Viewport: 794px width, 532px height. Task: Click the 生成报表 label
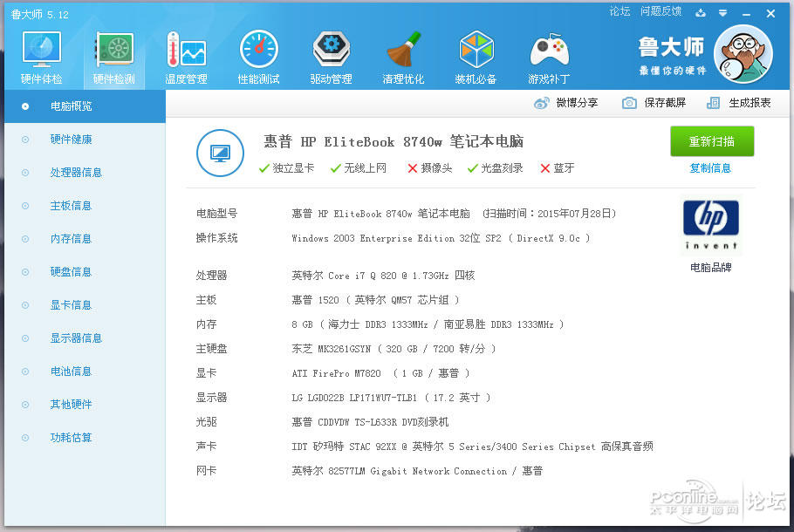click(x=750, y=103)
